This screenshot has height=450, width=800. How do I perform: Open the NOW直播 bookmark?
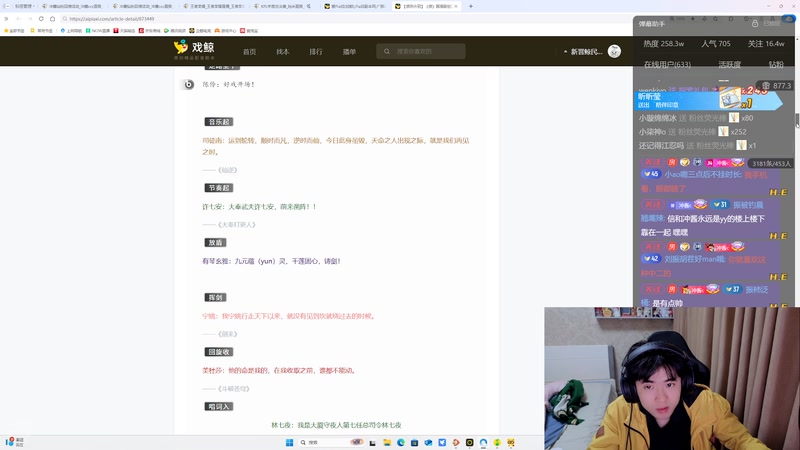pos(98,31)
